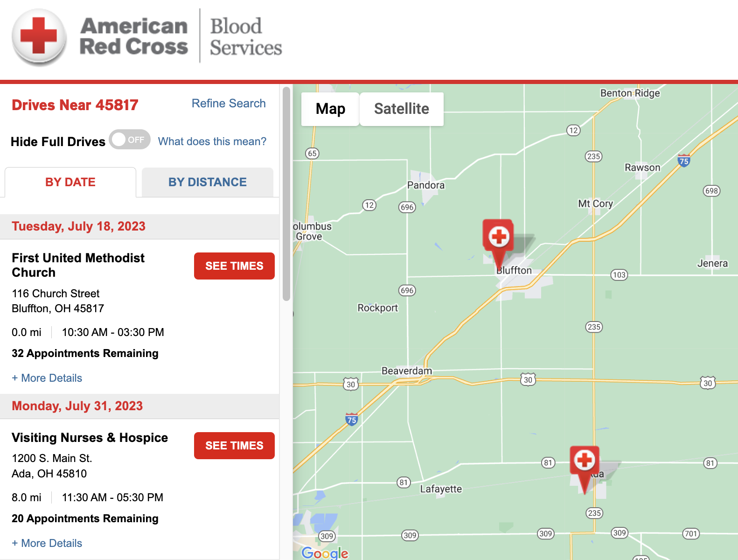The width and height of the screenshot is (738, 560).
Task: Click the drive list vertical scrollbar
Action: coord(286,194)
